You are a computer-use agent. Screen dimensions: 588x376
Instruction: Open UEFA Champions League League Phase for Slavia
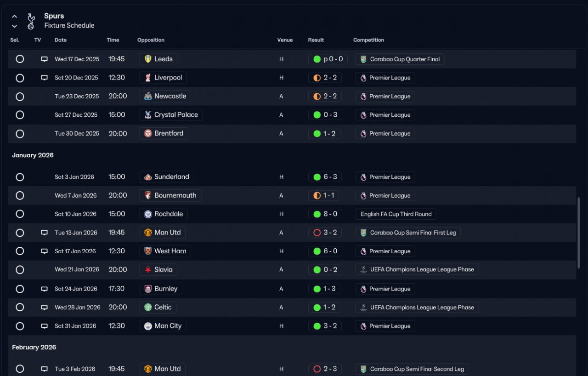coord(421,270)
